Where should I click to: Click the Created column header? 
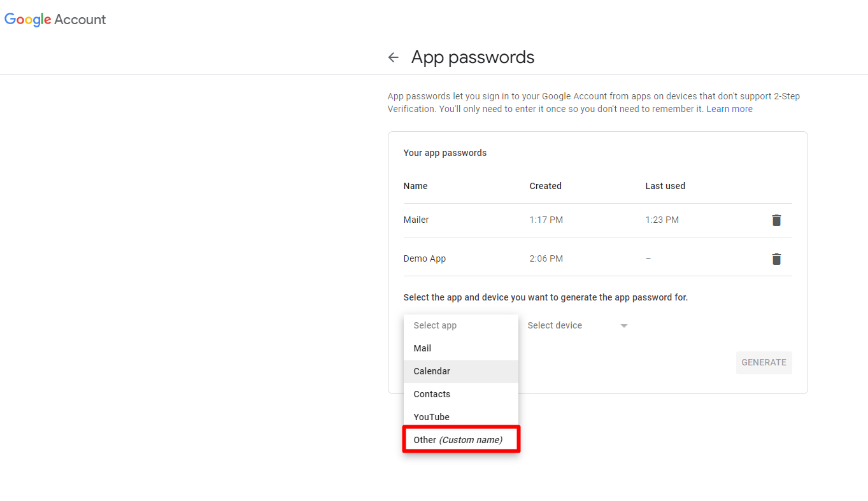[x=545, y=186]
